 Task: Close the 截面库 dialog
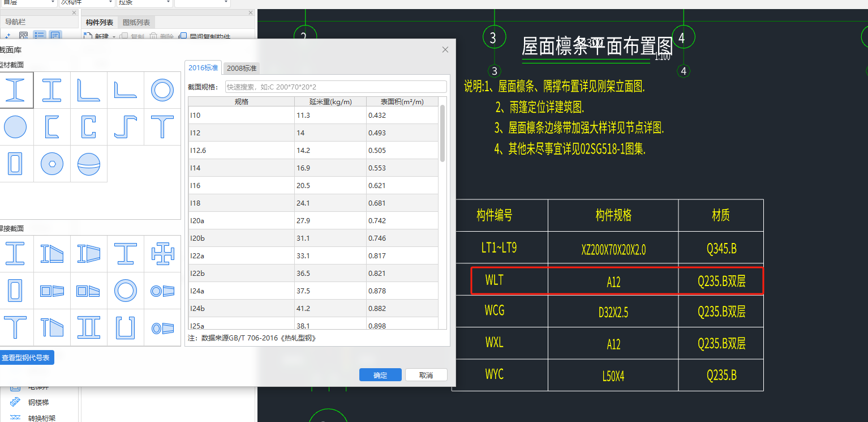pos(445,50)
